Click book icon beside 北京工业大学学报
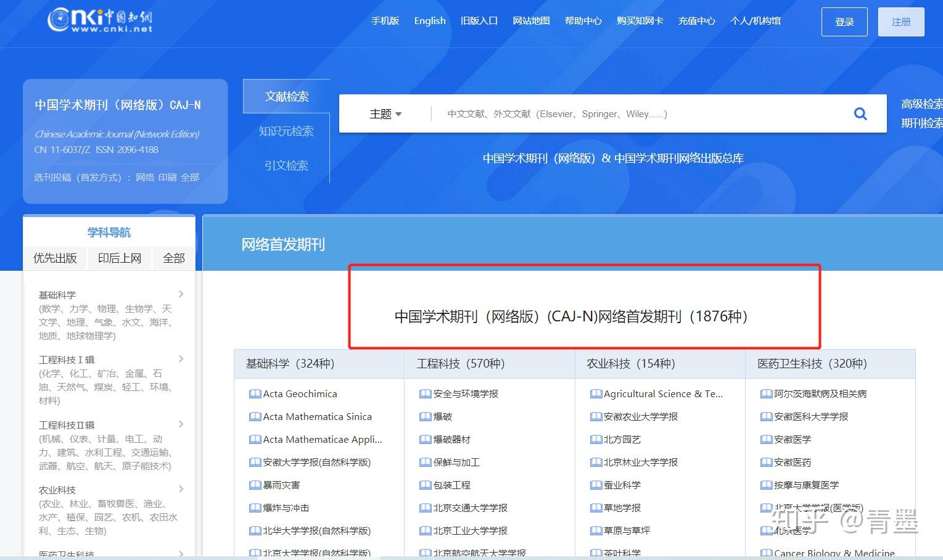Screen dimensions: 943x560 [x=425, y=531]
